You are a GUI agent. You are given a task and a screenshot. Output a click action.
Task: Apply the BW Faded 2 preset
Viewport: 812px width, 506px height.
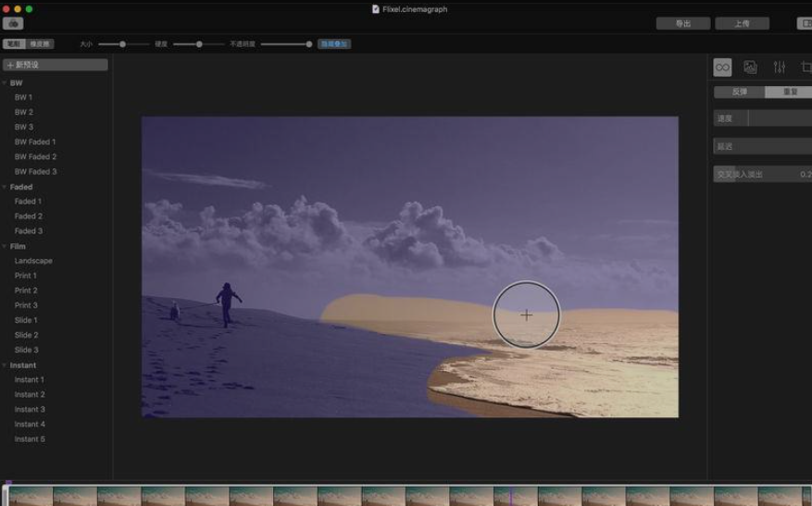[x=35, y=156]
